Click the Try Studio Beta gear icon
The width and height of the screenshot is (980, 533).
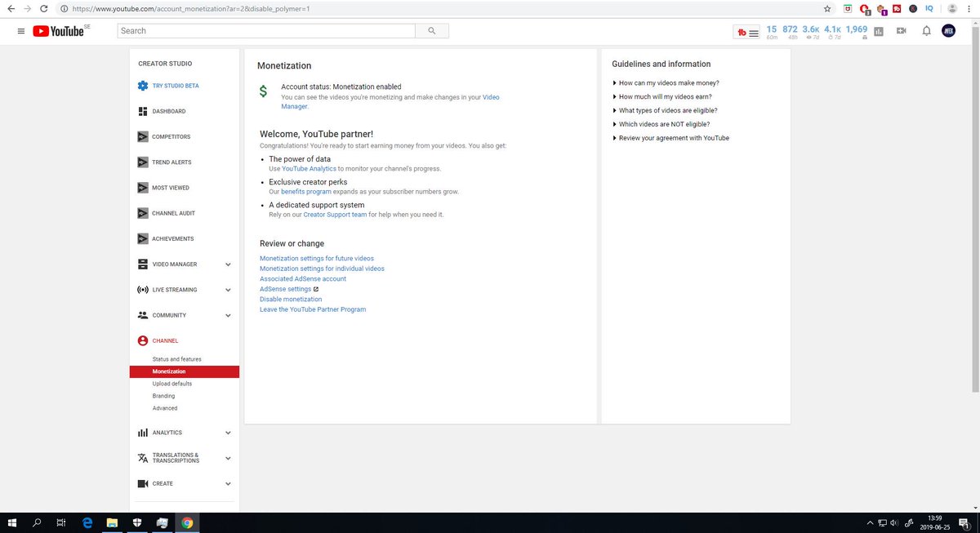click(143, 86)
